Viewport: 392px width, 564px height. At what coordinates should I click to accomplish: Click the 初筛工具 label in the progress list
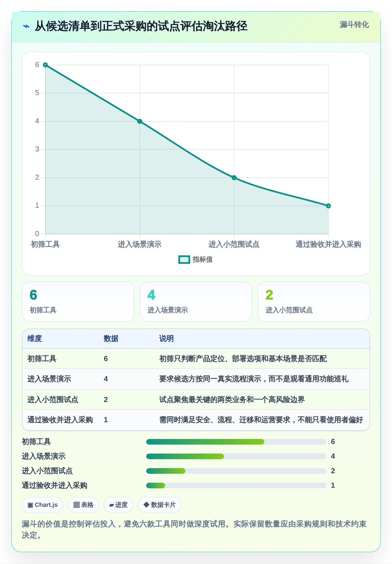click(36, 442)
